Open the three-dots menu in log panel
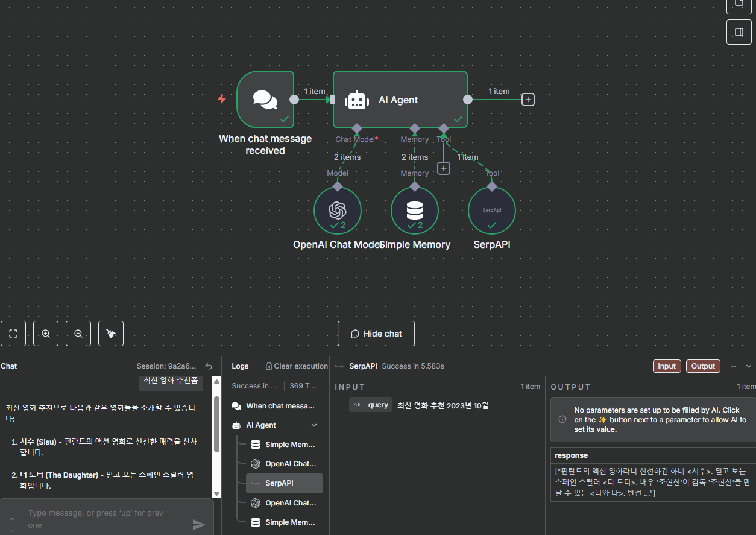Image resolution: width=756 pixels, height=535 pixels. coord(733,366)
